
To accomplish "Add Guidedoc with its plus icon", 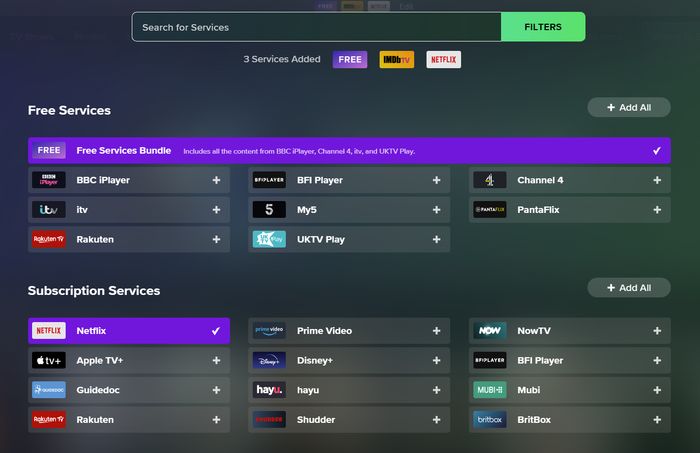I will pos(216,390).
